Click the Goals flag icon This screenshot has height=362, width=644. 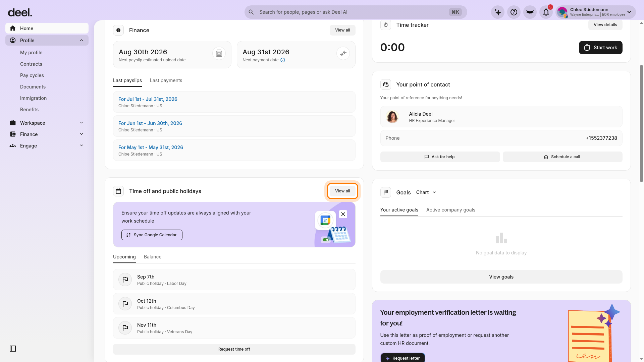tap(386, 192)
